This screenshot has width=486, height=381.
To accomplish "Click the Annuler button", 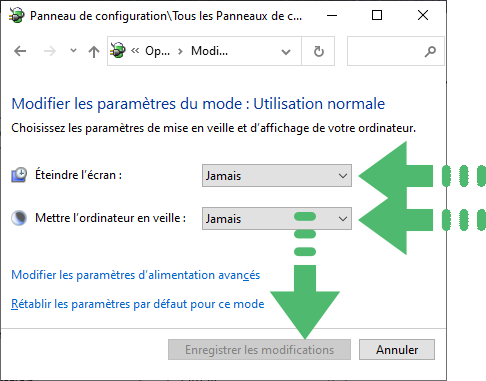I will [397, 350].
